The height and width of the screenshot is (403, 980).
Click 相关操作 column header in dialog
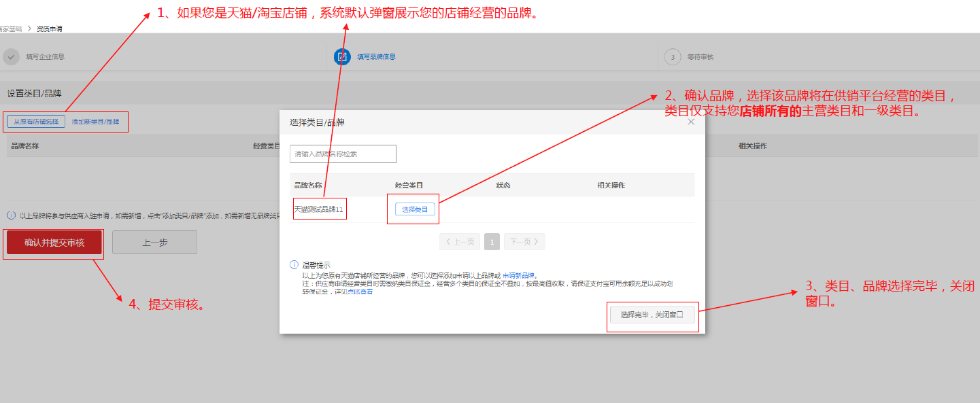tap(611, 185)
